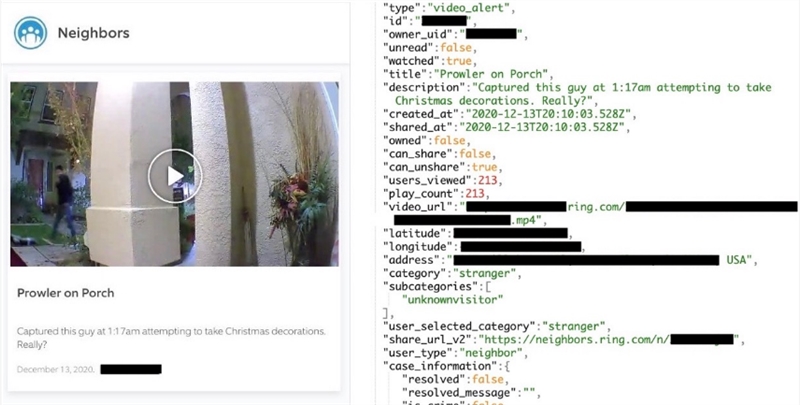800x405 pixels.
Task: Select the post description text about Christmas decorations
Action: [171, 338]
